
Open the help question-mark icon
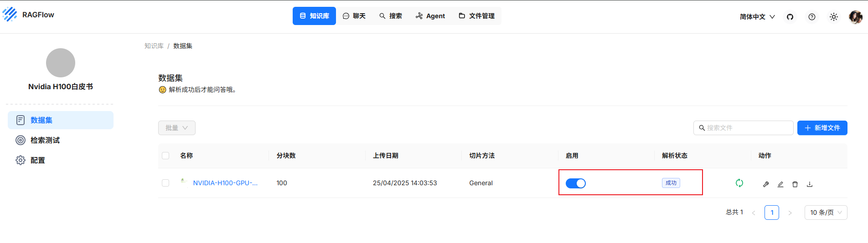coord(812,17)
